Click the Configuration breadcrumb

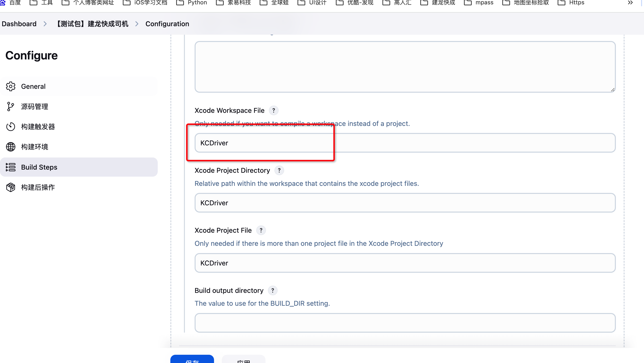click(167, 24)
